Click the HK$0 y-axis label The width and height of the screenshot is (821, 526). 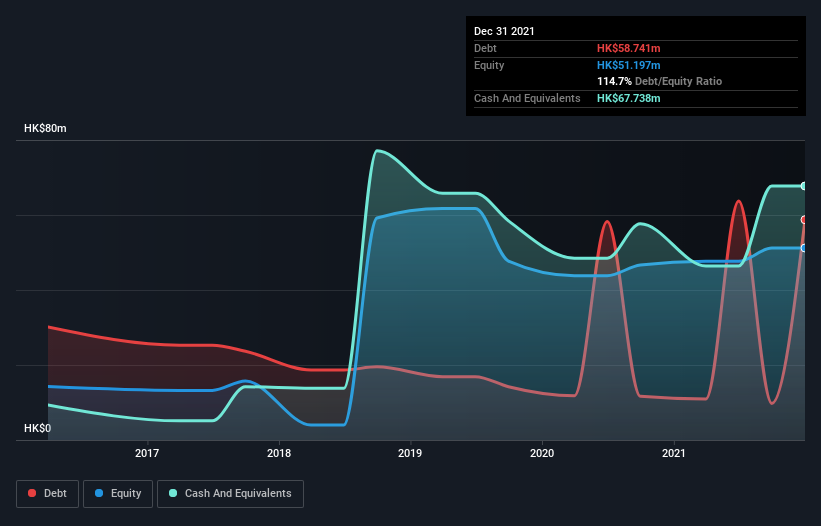38,428
